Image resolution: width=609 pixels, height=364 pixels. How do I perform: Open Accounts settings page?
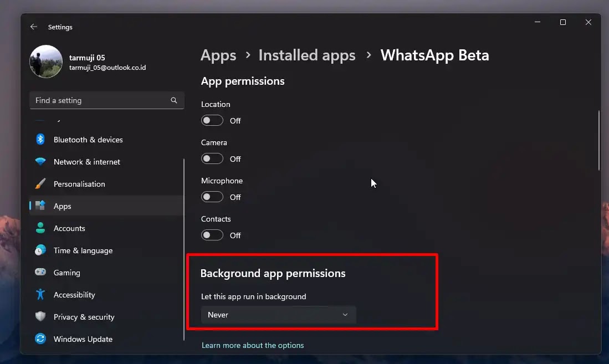tap(106, 228)
